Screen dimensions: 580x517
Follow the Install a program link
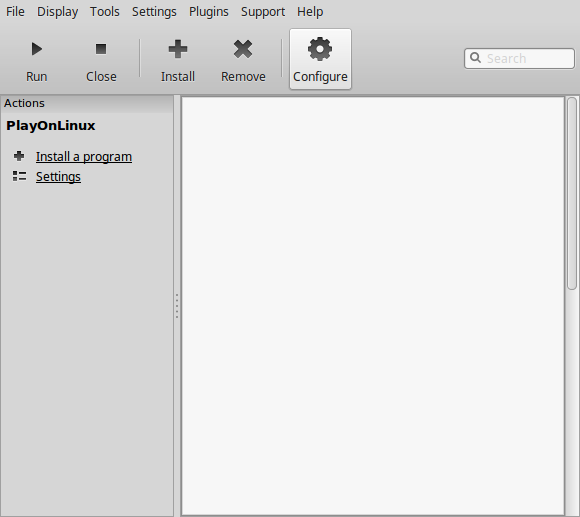coord(84,157)
